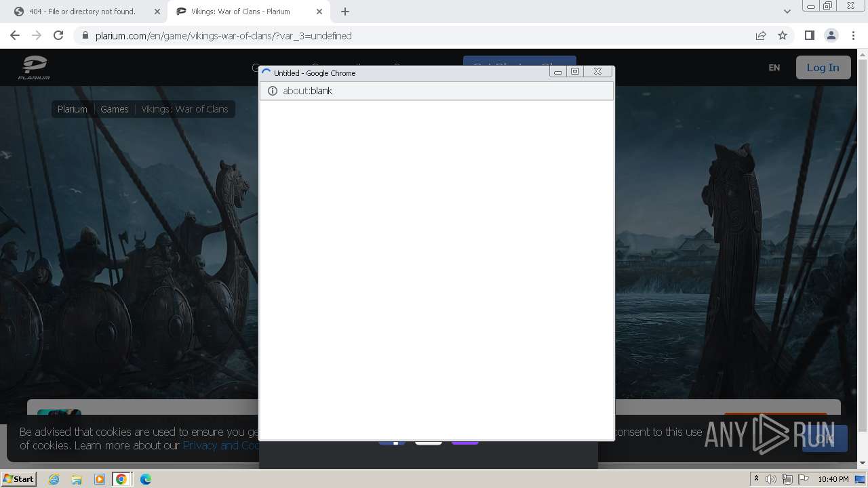
Task: Open Windows Media Player taskbar icon
Action: [99, 479]
